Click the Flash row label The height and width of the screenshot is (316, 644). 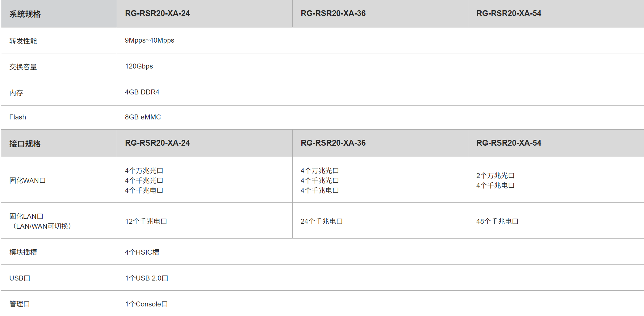tap(18, 117)
